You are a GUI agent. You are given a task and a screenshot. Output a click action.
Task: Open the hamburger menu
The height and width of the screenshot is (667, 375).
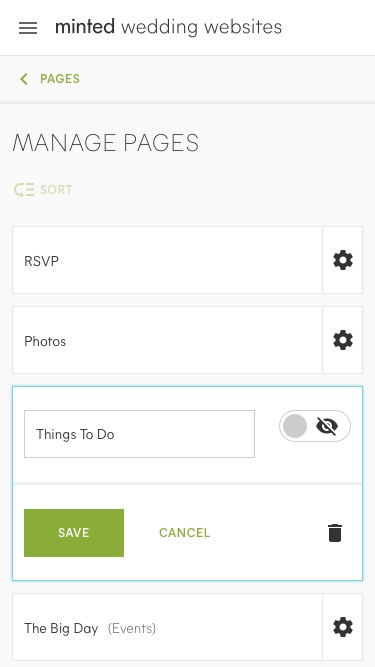point(28,28)
